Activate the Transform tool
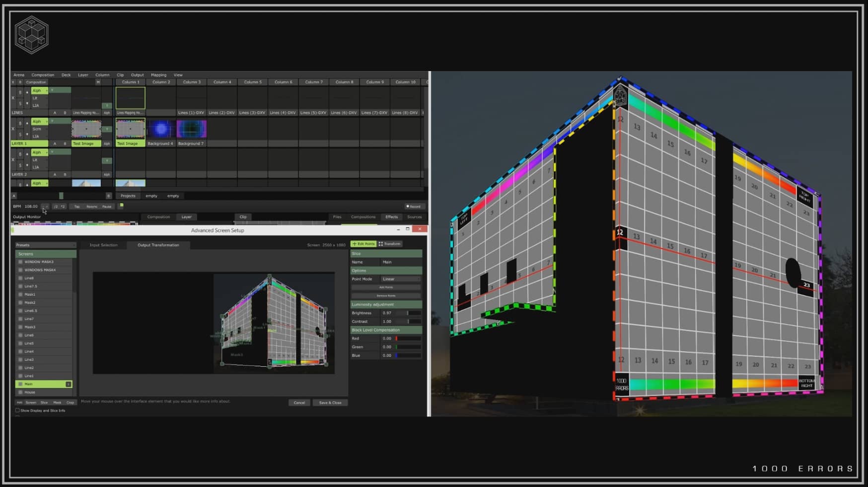 pos(390,244)
